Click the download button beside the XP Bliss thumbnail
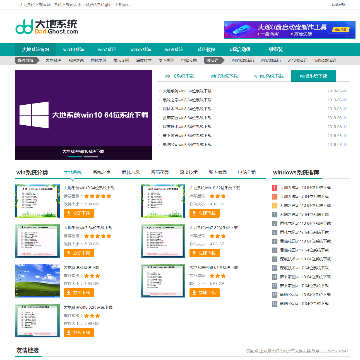 coord(79,293)
